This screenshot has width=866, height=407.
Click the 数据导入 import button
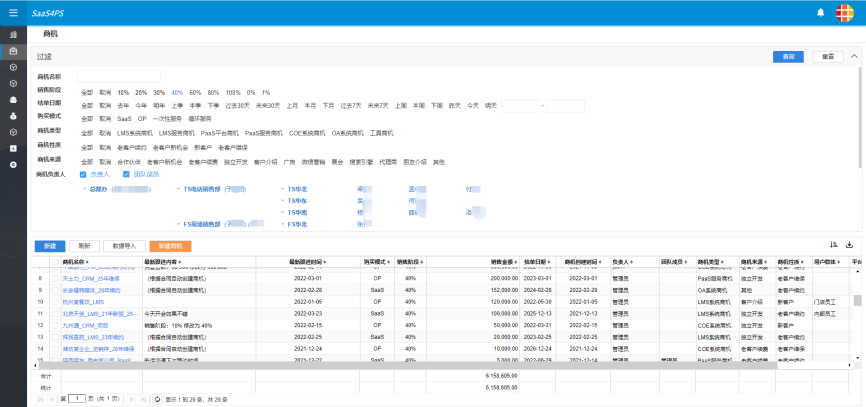[124, 246]
